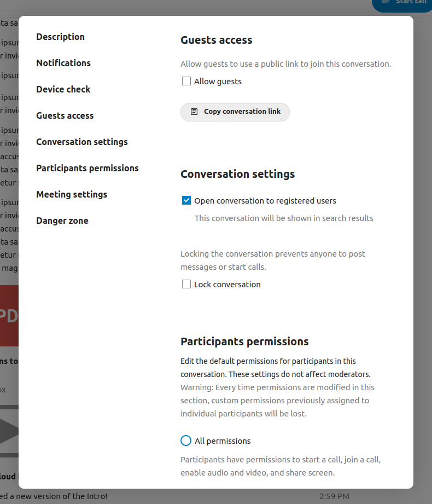Image resolution: width=432 pixels, height=504 pixels.
Task: Enable the Allow guests checkbox
Action: pyautogui.click(x=186, y=81)
